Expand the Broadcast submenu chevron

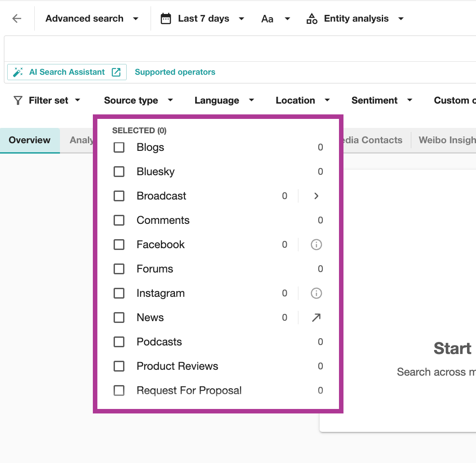(x=316, y=196)
